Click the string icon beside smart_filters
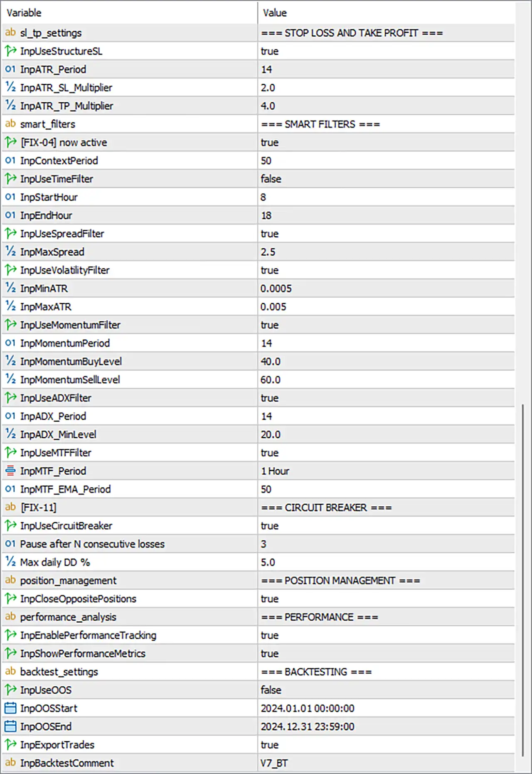This screenshot has height=774, width=532. pos(10,124)
